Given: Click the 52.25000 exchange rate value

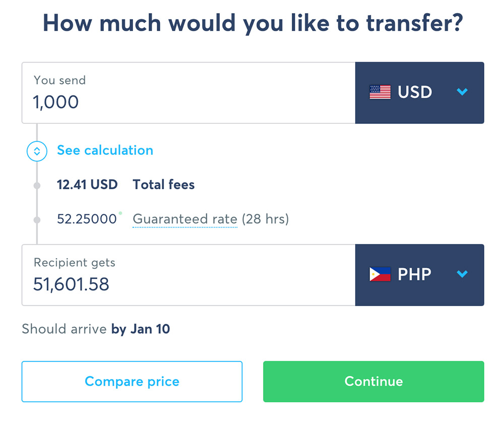Looking at the screenshot, I should (x=87, y=219).
